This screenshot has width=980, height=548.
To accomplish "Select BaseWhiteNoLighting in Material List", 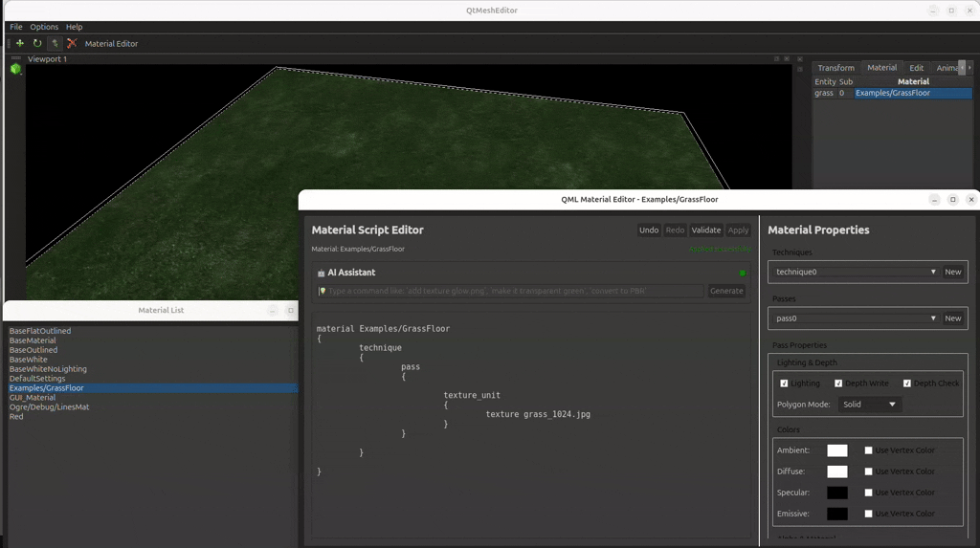I will click(x=48, y=369).
